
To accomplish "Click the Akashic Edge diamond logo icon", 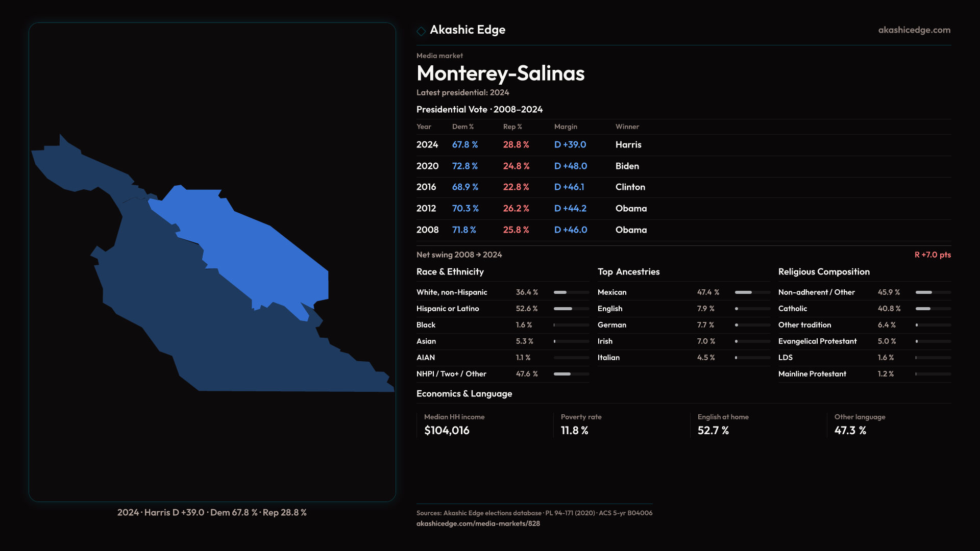I will pos(421,31).
